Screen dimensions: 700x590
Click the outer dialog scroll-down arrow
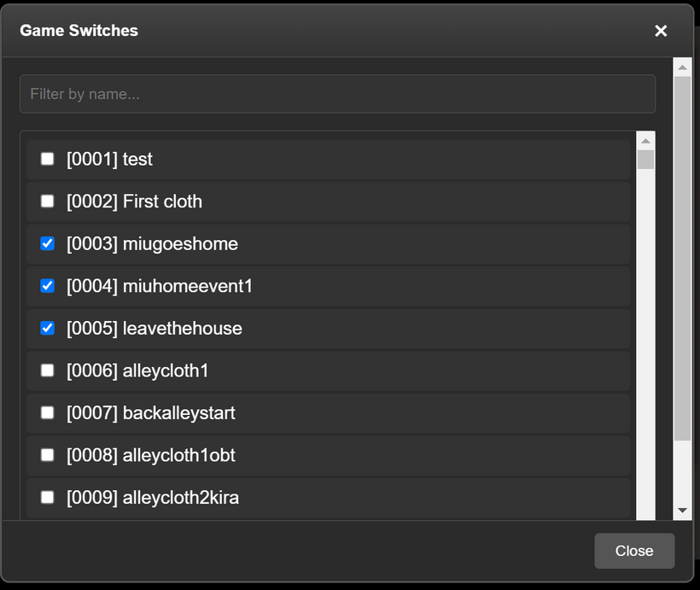point(682,510)
